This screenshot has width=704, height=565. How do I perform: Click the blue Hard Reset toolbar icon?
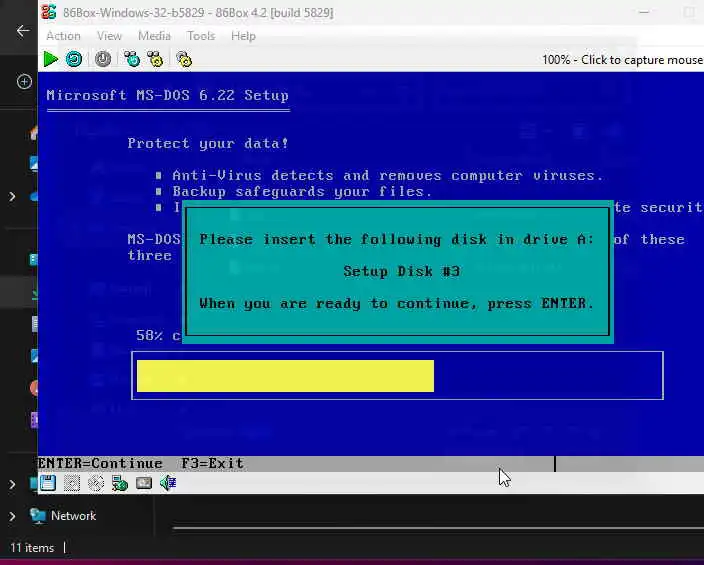(74, 59)
